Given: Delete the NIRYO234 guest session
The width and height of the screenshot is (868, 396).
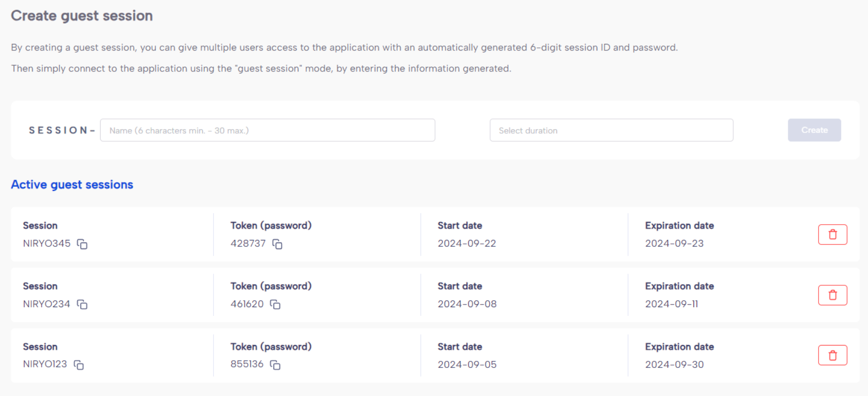Looking at the screenshot, I should click(832, 295).
